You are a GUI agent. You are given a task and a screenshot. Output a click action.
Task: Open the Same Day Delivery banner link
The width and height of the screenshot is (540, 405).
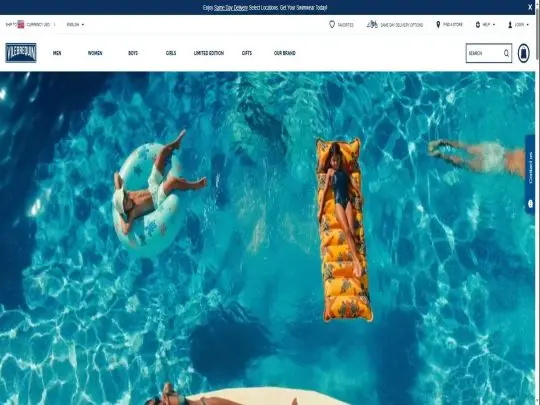coord(231,7)
